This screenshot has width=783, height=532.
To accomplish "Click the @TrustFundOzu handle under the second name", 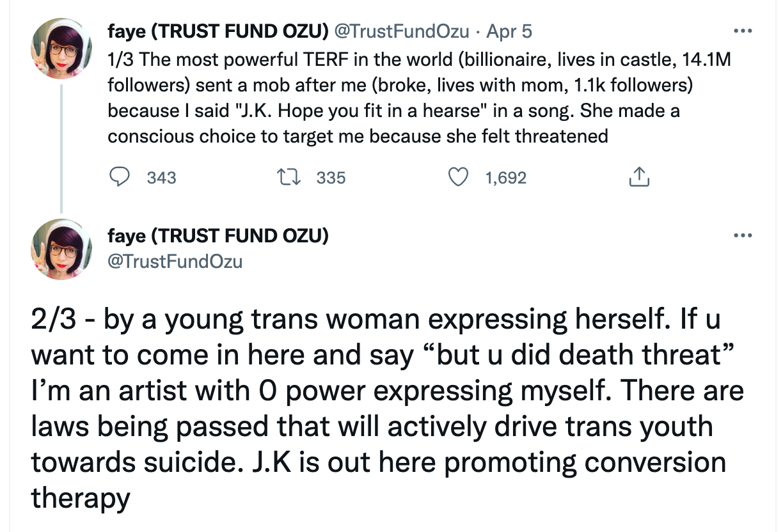I will [175, 261].
